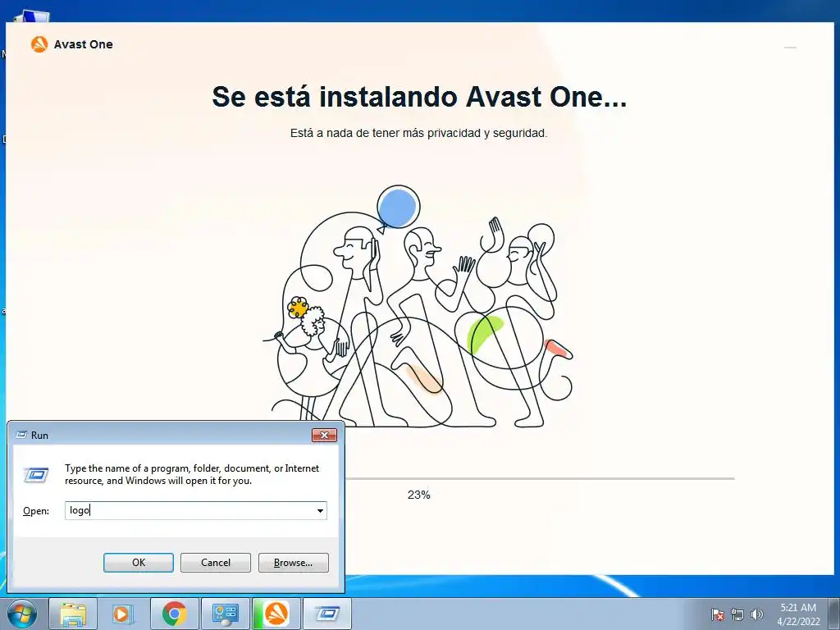Image resolution: width=840 pixels, height=630 pixels.
Task: Click the "Avast One" title text
Action: click(83, 44)
